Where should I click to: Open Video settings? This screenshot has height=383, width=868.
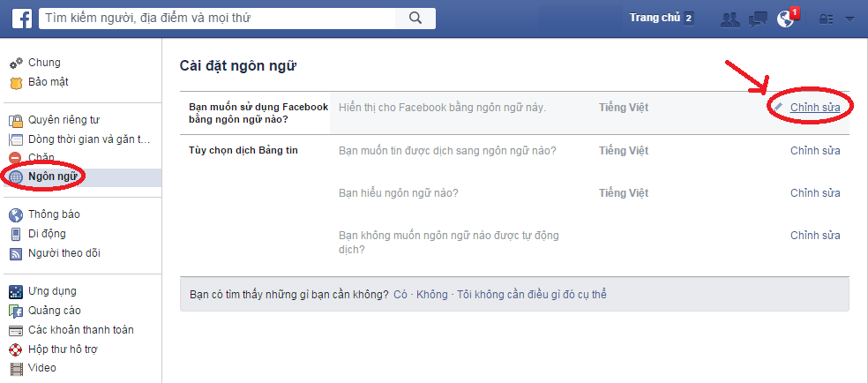(x=42, y=368)
